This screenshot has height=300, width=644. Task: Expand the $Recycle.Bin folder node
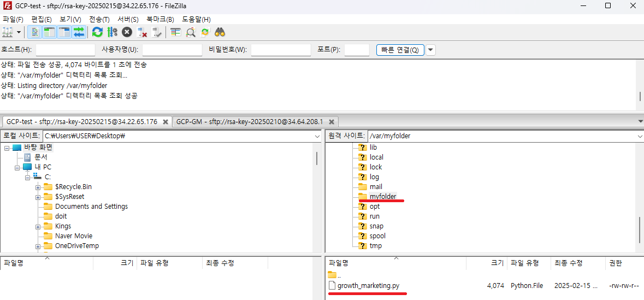[x=38, y=187]
